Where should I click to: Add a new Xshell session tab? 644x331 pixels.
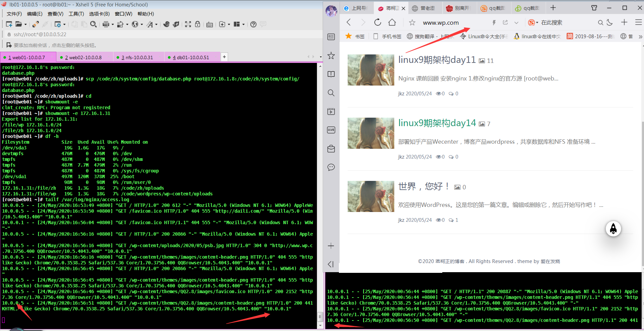tap(224, 57)
